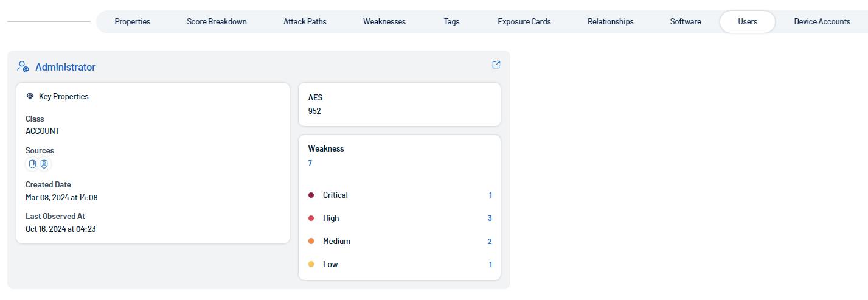This screenshot has width=868, height=300.
Task: Select the Software tab
Action: coord(686,21)
